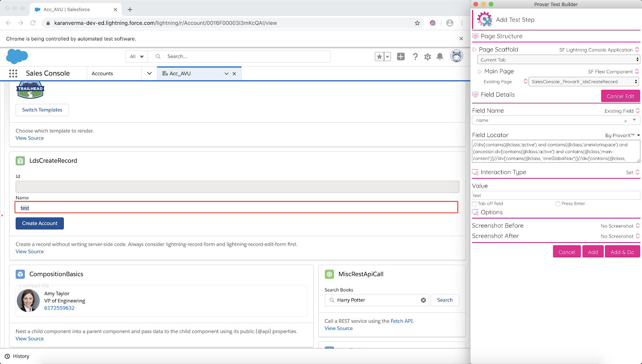The image size is (642, 364).
Task: Open the Help question mark icon
Action: click(415, 57)
